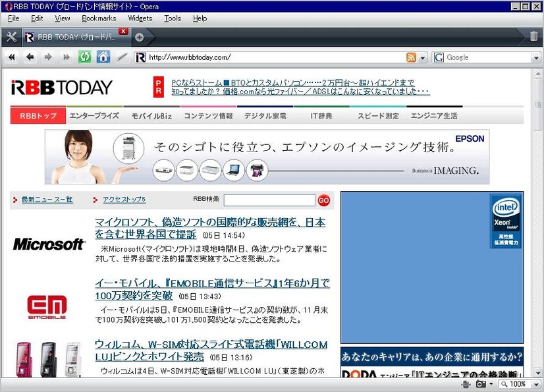Open the Bookmarks menu
Screen dimensions: 544x392
(x=99, y=18)
